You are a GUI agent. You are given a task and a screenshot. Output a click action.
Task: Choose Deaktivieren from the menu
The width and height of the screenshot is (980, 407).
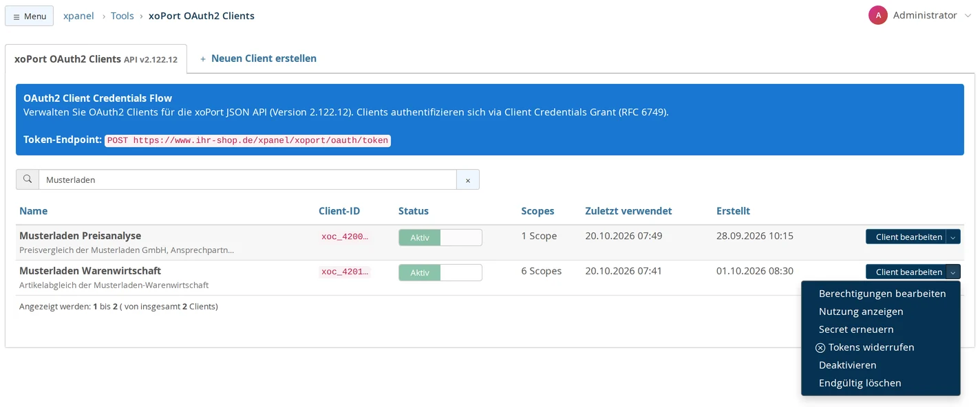(x=881, y=365)
